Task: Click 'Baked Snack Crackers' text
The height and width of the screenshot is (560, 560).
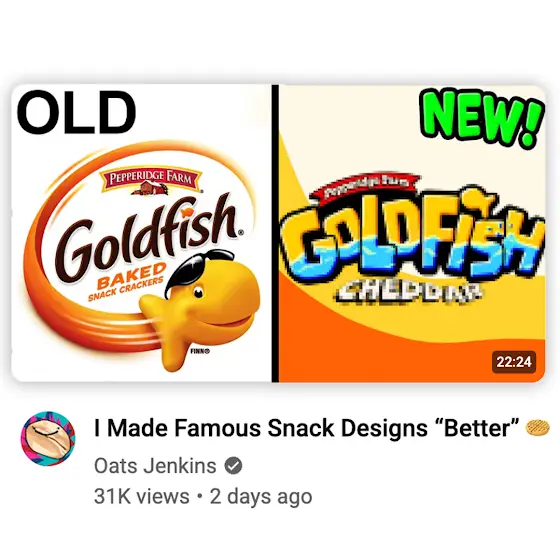Action: tap(127, 281)
